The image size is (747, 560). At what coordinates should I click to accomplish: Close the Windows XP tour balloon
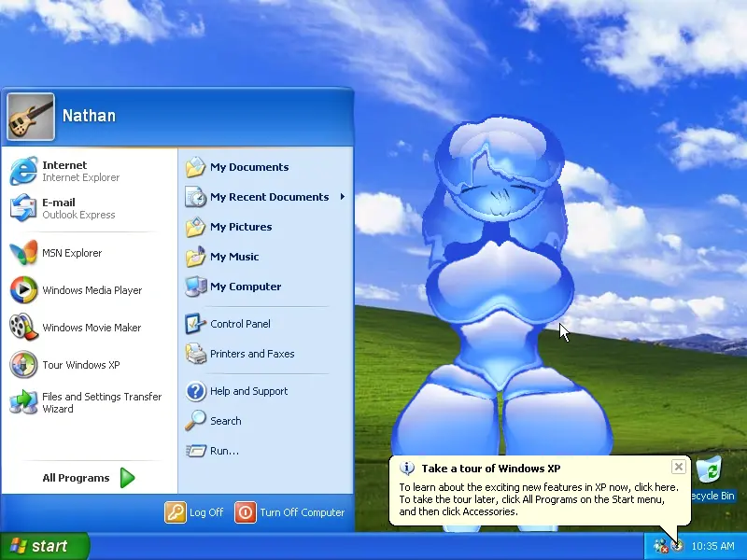coord(679,467)
